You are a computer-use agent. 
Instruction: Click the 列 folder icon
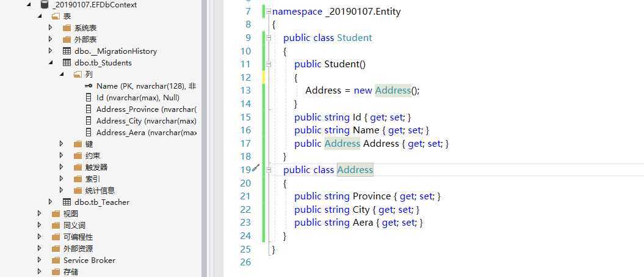78,74
